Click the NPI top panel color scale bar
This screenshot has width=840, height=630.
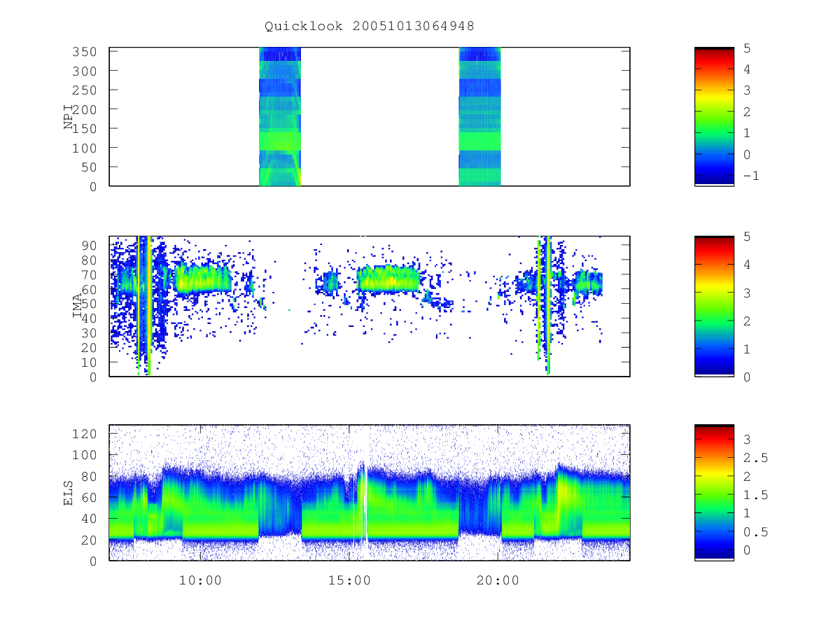(x=714, y=116)
